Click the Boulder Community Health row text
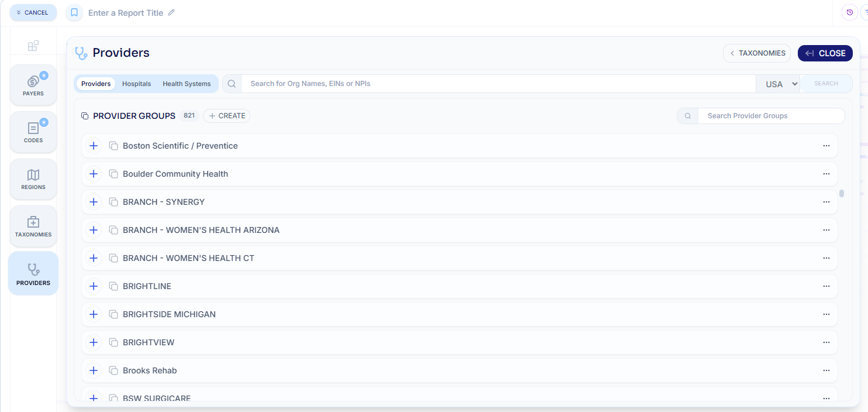 coord(175,174)
